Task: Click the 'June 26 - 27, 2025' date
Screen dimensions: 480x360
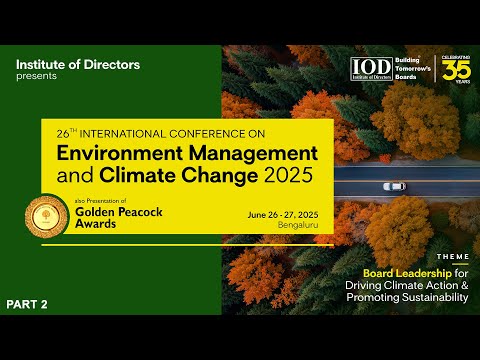Action: click(283, 215)
